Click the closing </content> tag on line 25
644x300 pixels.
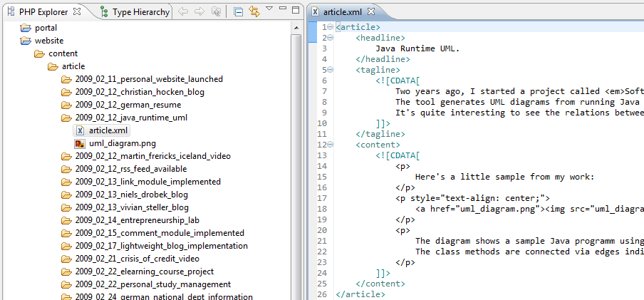coord(380,284)
